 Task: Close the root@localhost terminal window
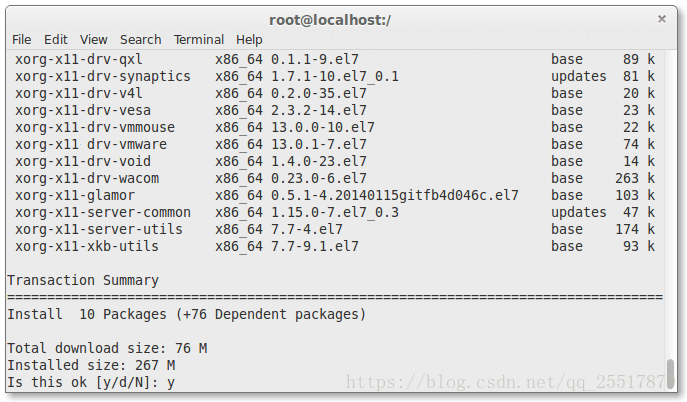click(x=662, y=19)
